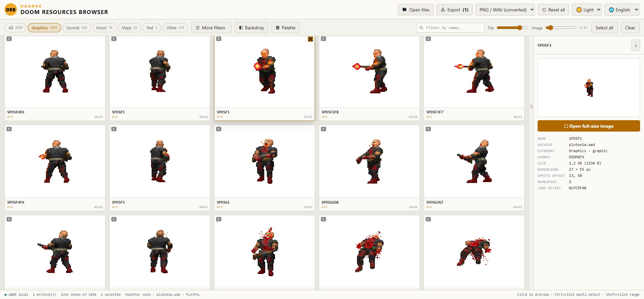Click Select all button

coord(604,28)
